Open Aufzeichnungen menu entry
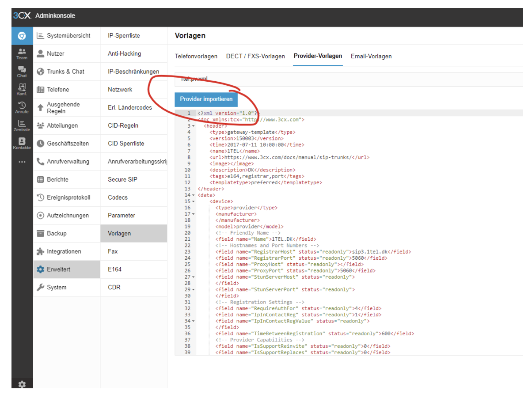This screenshot has width=532, height=402. (x=67, y=215)
